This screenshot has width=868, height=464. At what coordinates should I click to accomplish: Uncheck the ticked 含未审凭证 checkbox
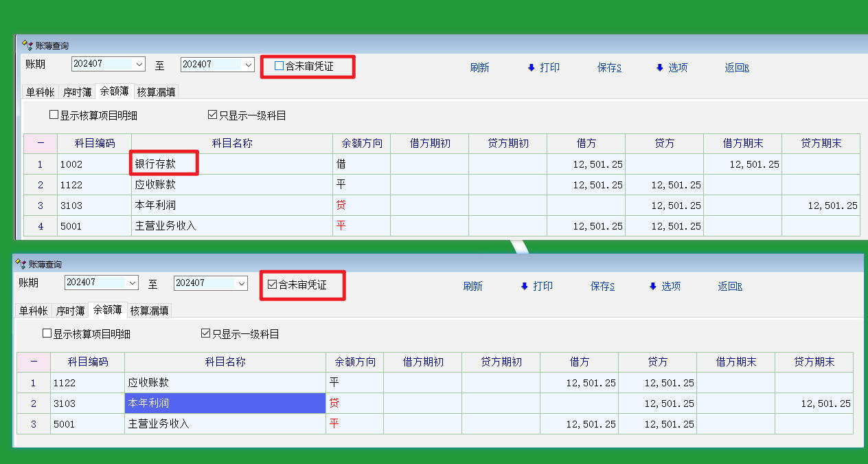[272, 285]
